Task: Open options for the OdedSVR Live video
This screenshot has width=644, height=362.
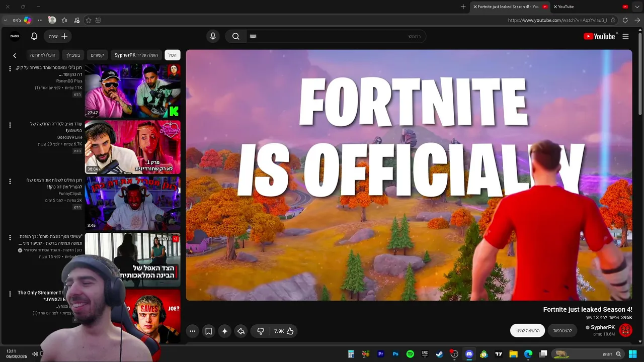Action: [x=10, y=125]
